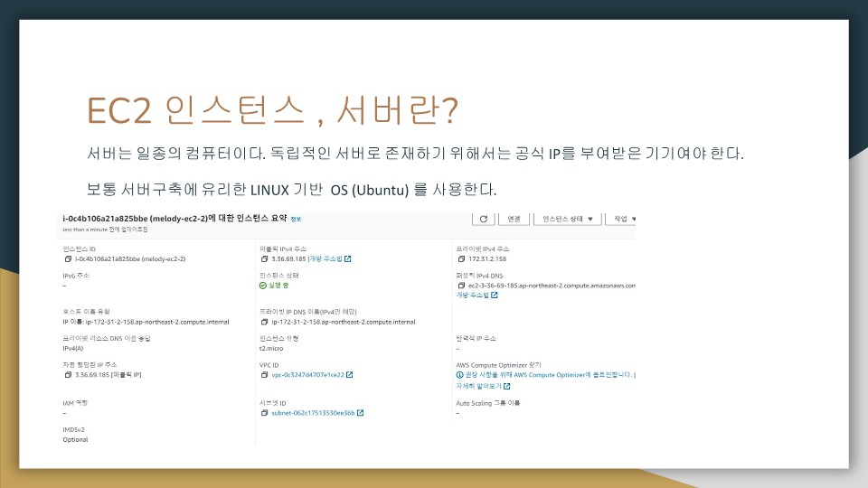The width and height of the screenshot is (868, 488).
Task: Copy the public IPv4 address under 퍼블릭 IPv4 주소
Action: coord(265,259)
